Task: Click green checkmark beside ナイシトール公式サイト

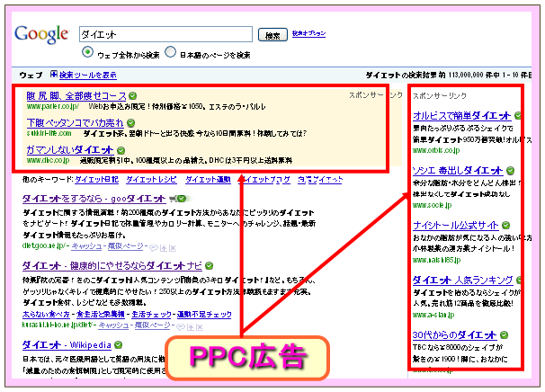Action: (504, 225)
